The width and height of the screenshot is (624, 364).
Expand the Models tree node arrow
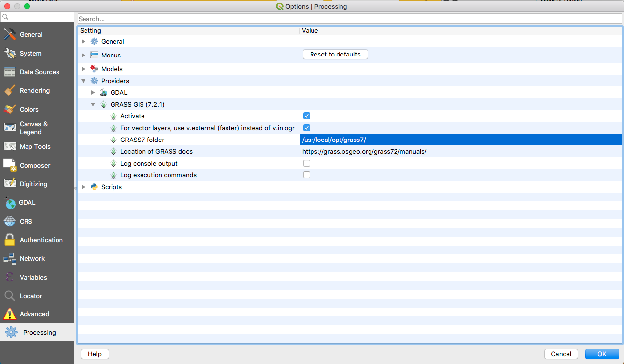click(84, 69)
